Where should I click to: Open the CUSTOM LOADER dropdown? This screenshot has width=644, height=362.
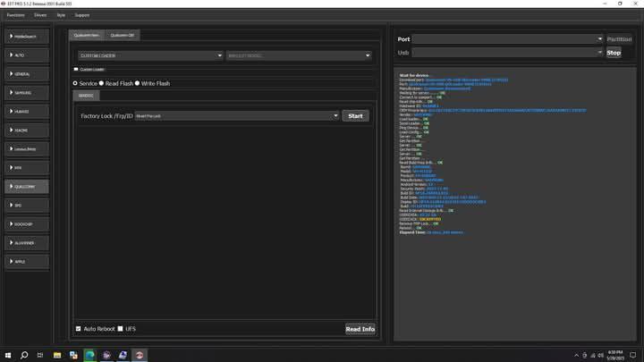click(x=151, y=55)
